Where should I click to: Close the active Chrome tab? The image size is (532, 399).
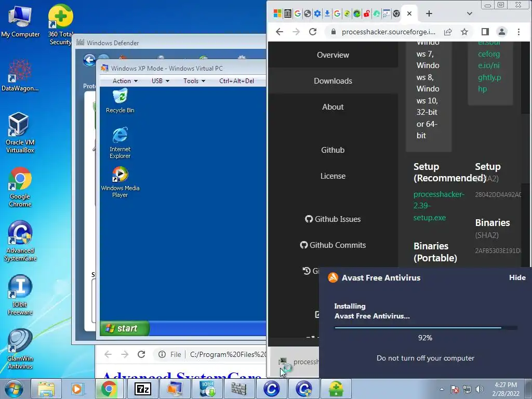click(409, 14)
